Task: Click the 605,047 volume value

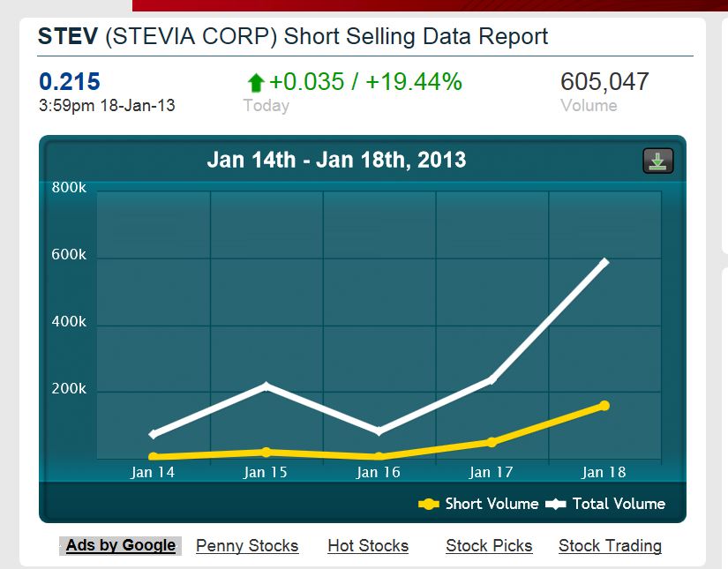Action: 605,81
